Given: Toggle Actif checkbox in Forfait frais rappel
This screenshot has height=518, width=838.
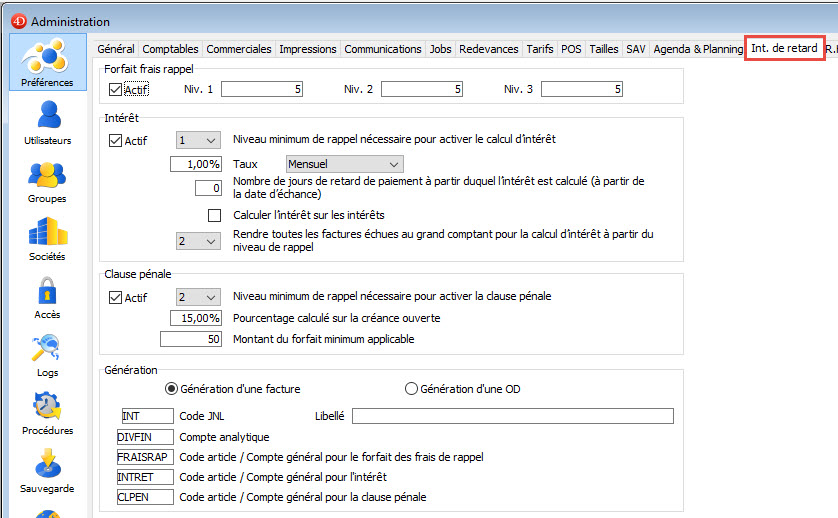Looking at the screenshot, I should click(116, 90).
